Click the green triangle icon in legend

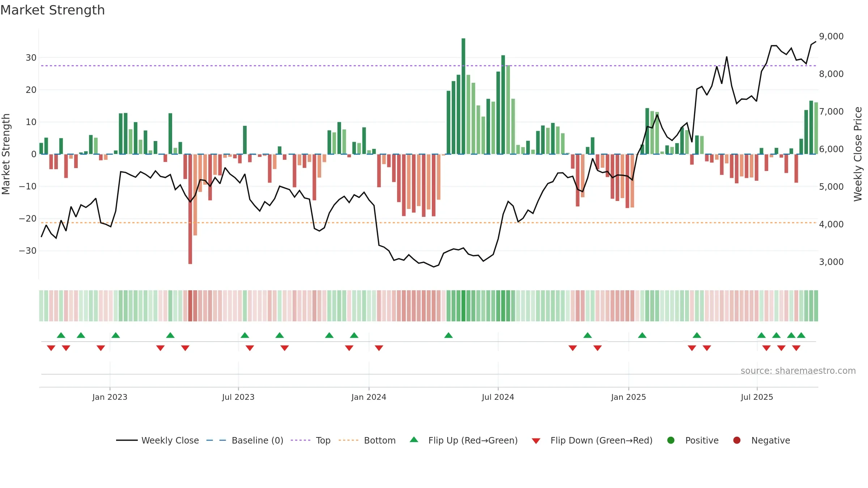[414, 440]
